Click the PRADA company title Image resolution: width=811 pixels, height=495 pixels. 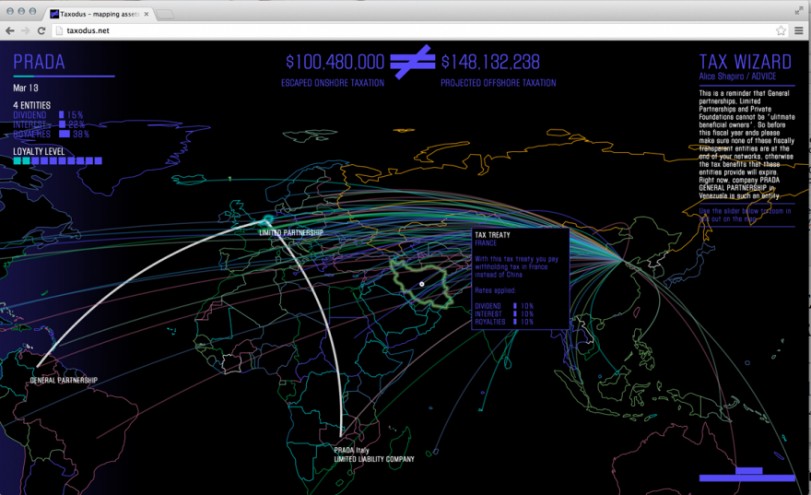(x=39, y=62)
